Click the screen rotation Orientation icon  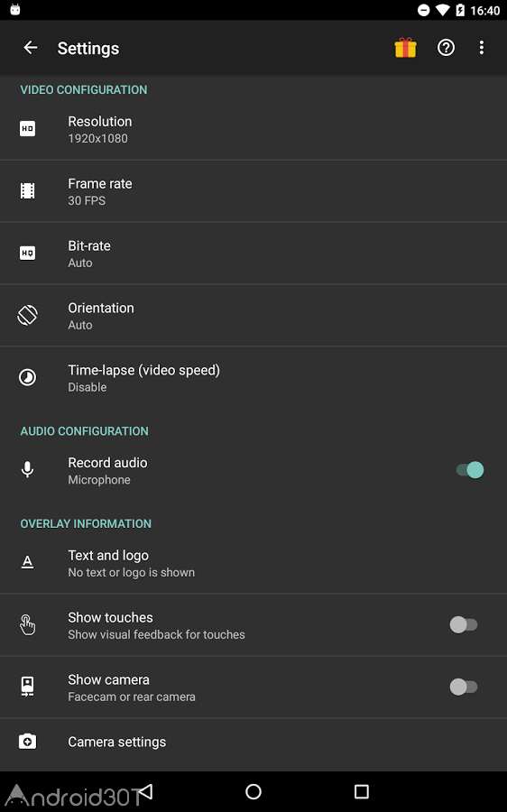pos(27,315)
